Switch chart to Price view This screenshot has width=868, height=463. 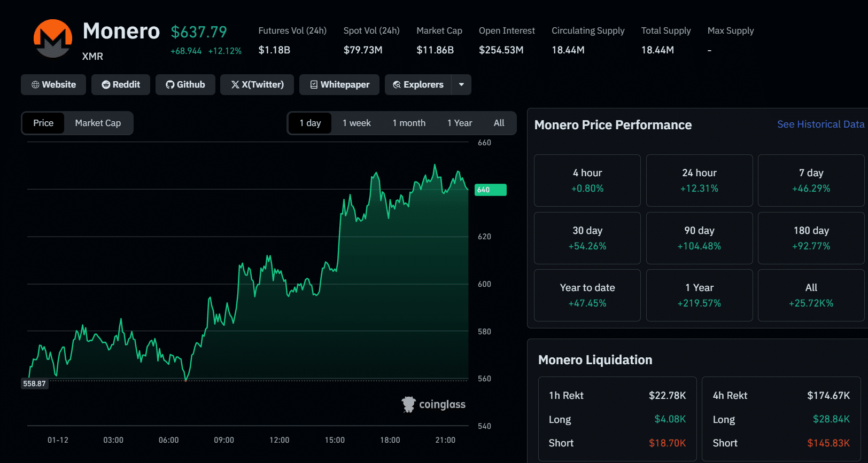click(x=43, y=123)
